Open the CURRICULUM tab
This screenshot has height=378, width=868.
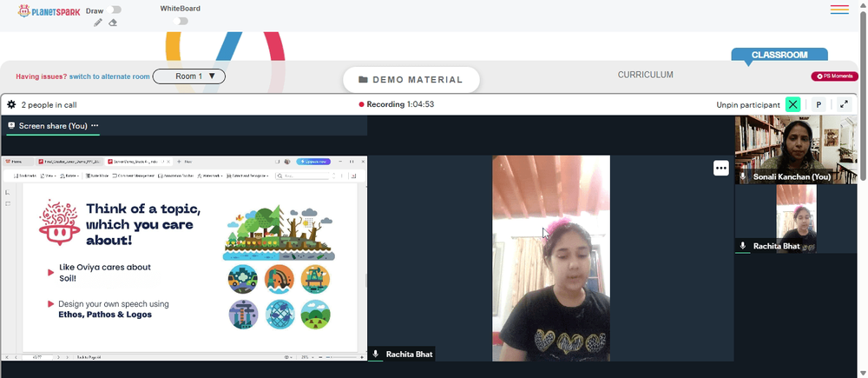(x=646, y=75)
